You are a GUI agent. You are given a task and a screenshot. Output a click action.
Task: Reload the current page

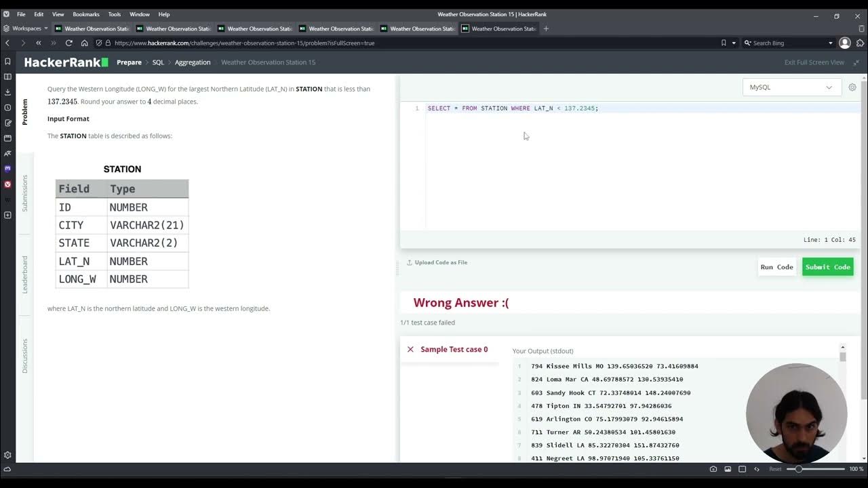click(68, 43)
